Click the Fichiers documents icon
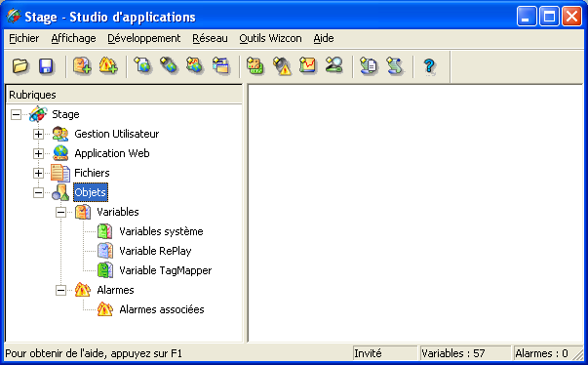 click(60, 173)
